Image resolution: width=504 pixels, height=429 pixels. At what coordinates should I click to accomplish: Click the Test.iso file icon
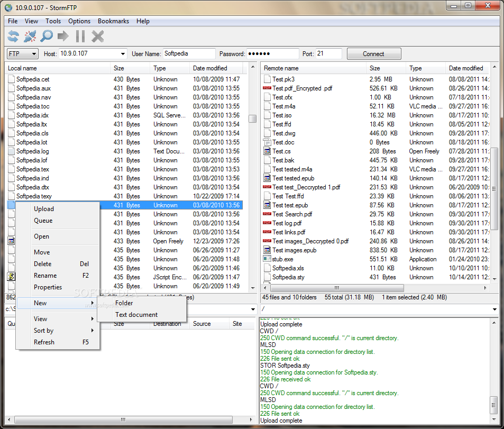[267, 115]
